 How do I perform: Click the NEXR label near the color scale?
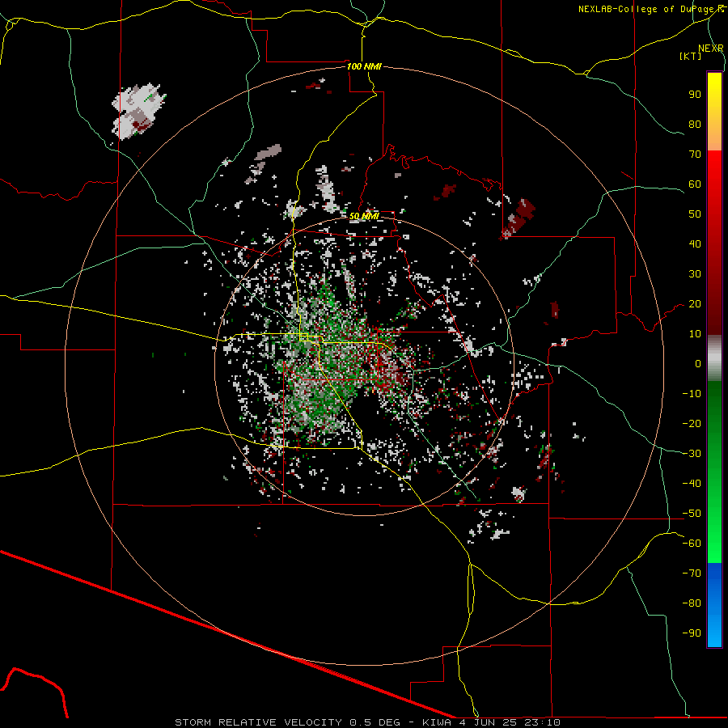(711, 49)
